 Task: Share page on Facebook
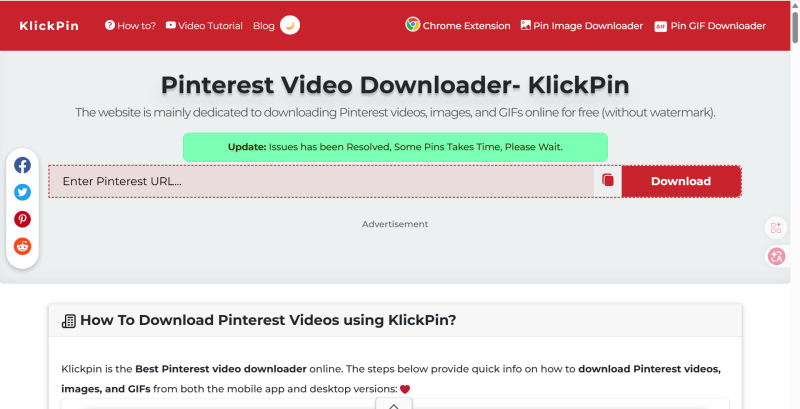[22, 166]
